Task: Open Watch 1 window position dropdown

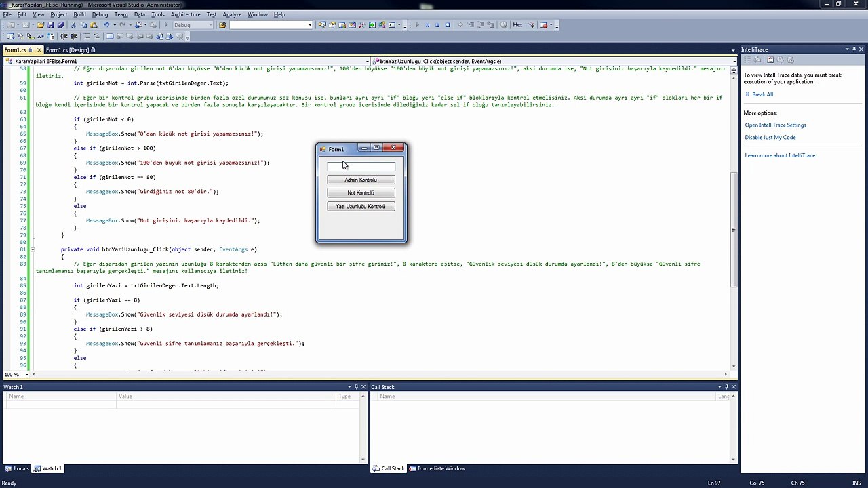Action: (x=349, y=387)
